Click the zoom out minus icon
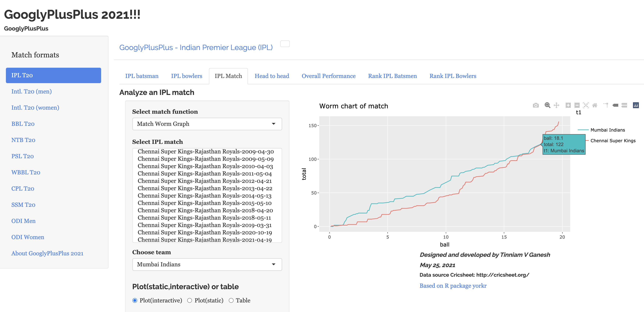This screenshot has width=644, height=312. coord(577,105)
